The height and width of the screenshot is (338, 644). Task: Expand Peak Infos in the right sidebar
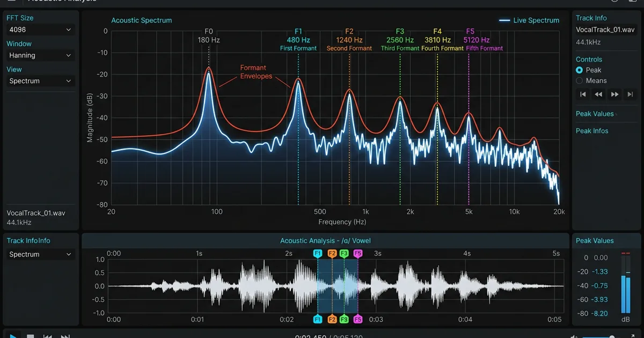tap(592, 131)
